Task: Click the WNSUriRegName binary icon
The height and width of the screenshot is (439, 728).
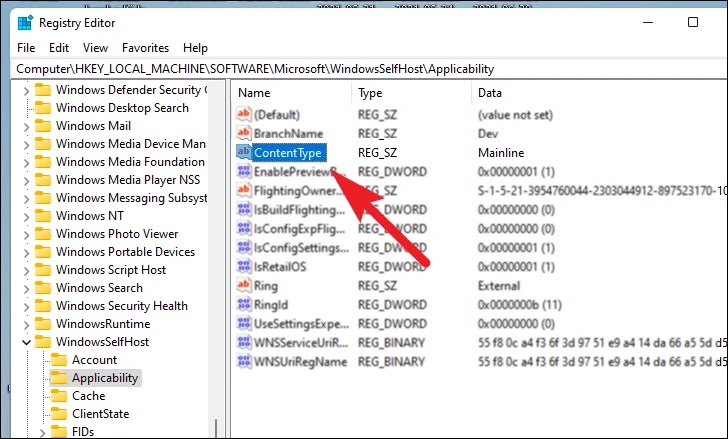Action: 244,362
